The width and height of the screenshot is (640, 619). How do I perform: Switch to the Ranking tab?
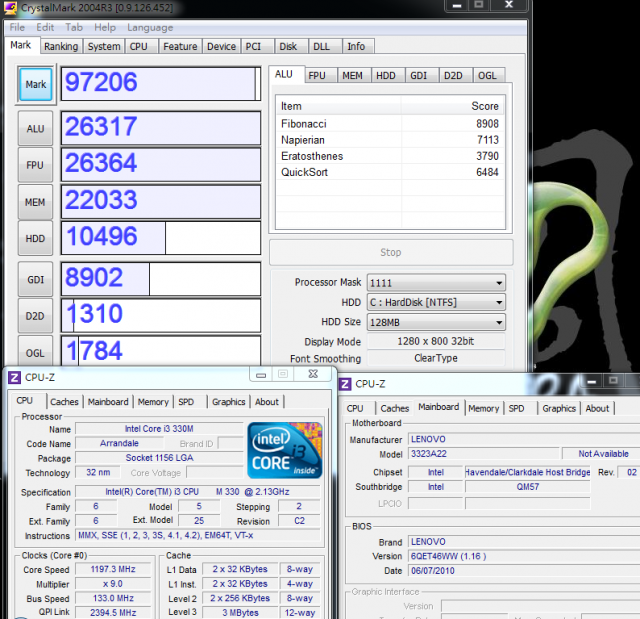pos(61,47)
